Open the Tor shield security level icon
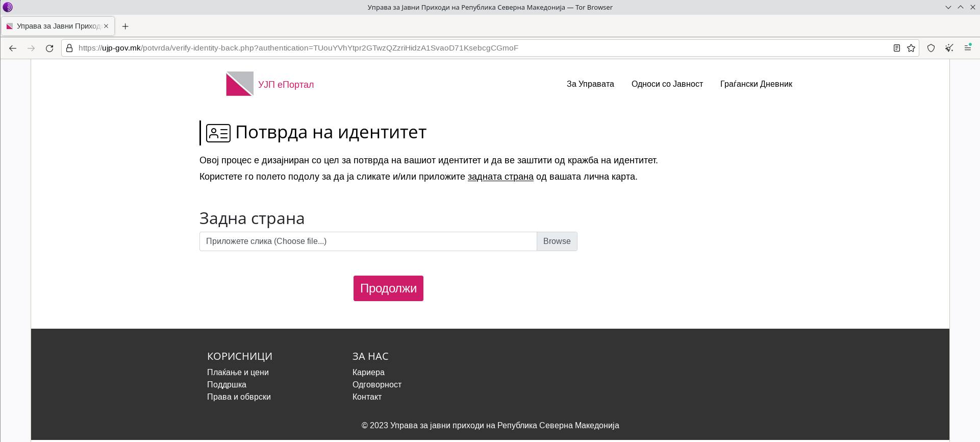The height and width of the screenshot is (442, 980). click(x=931, y=48)
